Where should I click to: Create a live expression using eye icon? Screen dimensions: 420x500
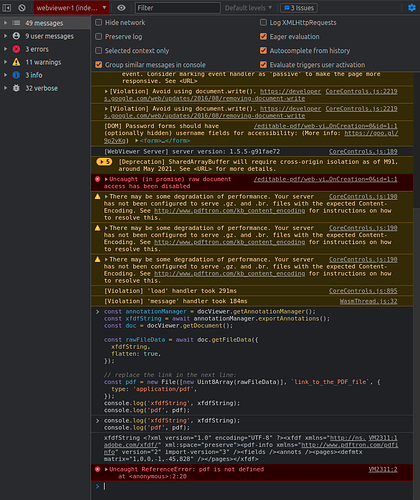click(x=121, y=8)
